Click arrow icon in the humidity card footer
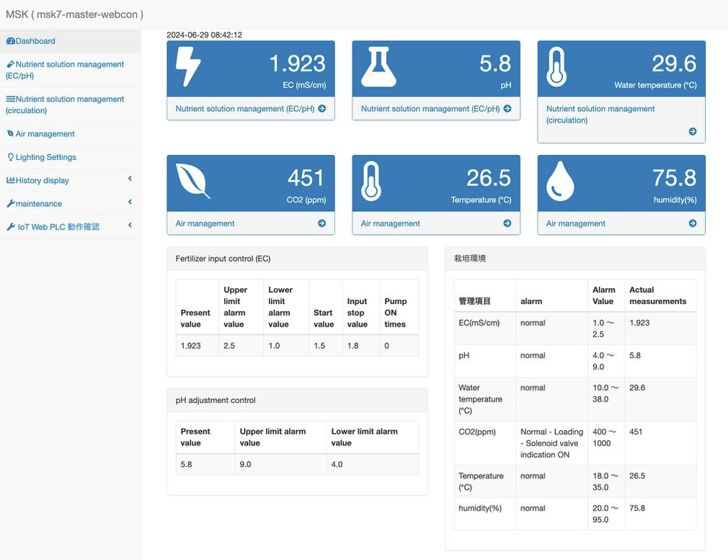Image resolution: width=728 pixels, height=560 pixels. pos(692,223)
